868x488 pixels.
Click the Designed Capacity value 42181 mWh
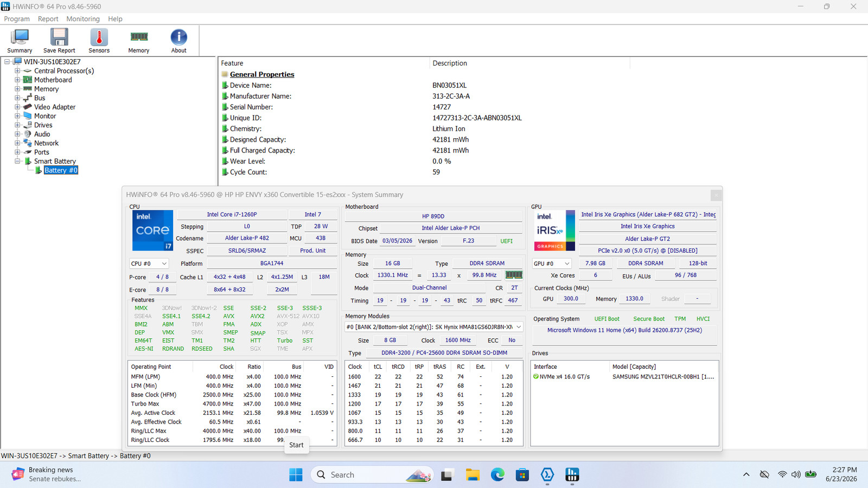tap(450, 139)
